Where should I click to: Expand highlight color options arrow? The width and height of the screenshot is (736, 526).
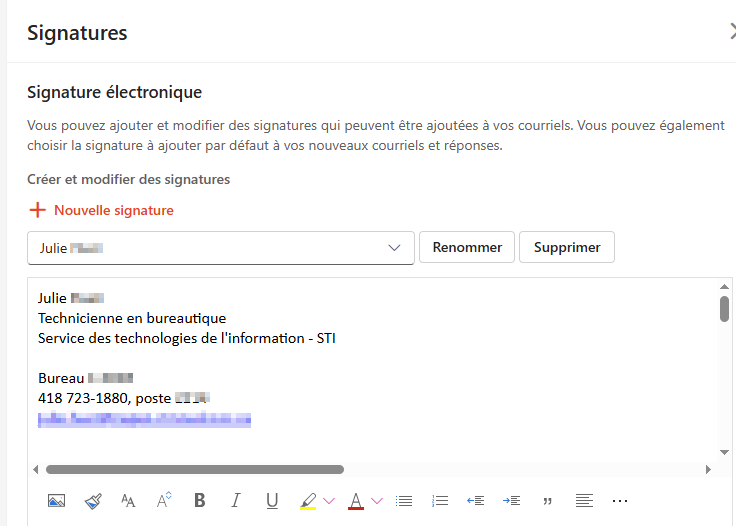pyautogui.click(x=329, y=501)
